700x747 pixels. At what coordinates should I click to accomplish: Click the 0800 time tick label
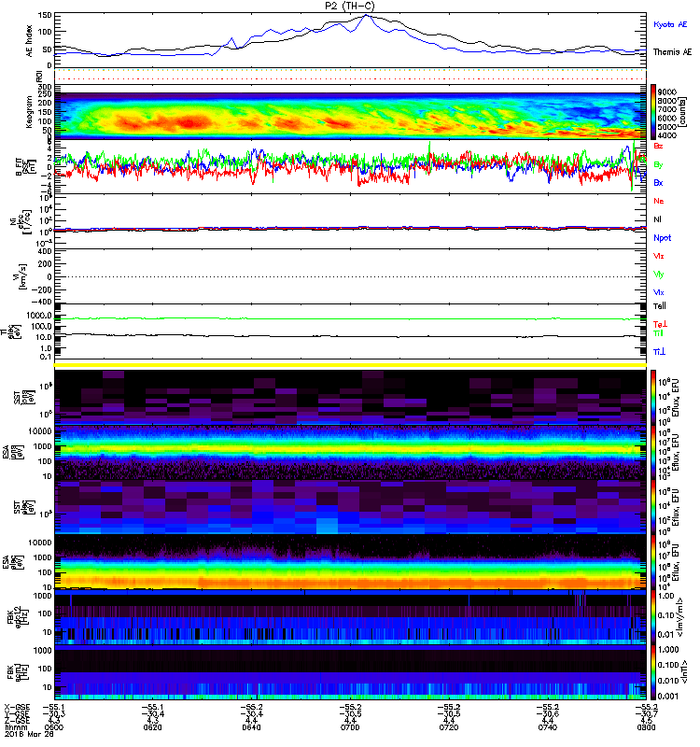coord(646,727)
